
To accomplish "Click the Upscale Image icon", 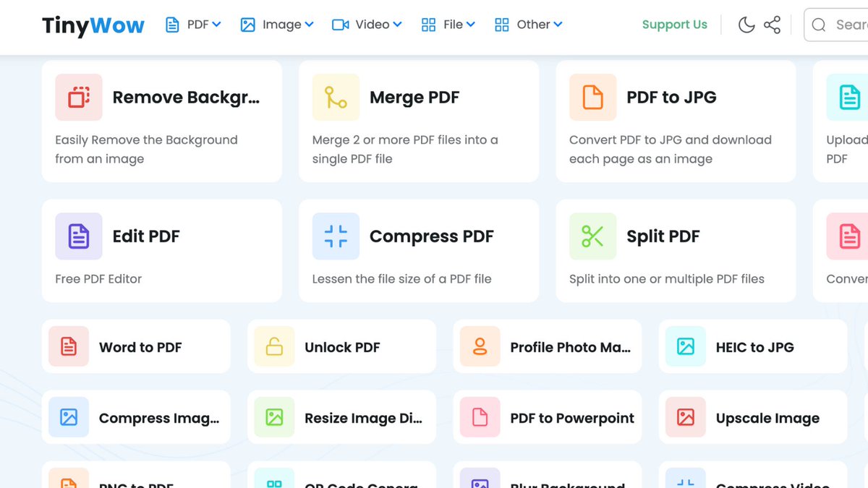I will 686,417.
